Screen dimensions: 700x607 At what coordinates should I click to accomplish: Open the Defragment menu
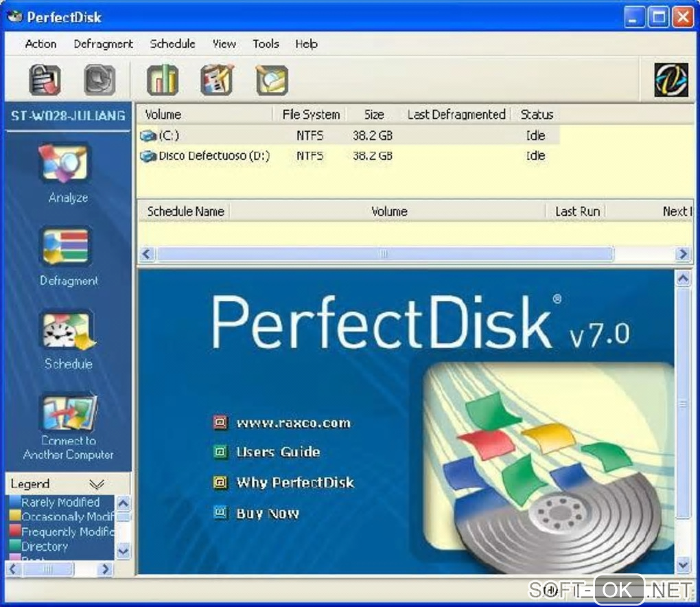[x=103, y=44]
